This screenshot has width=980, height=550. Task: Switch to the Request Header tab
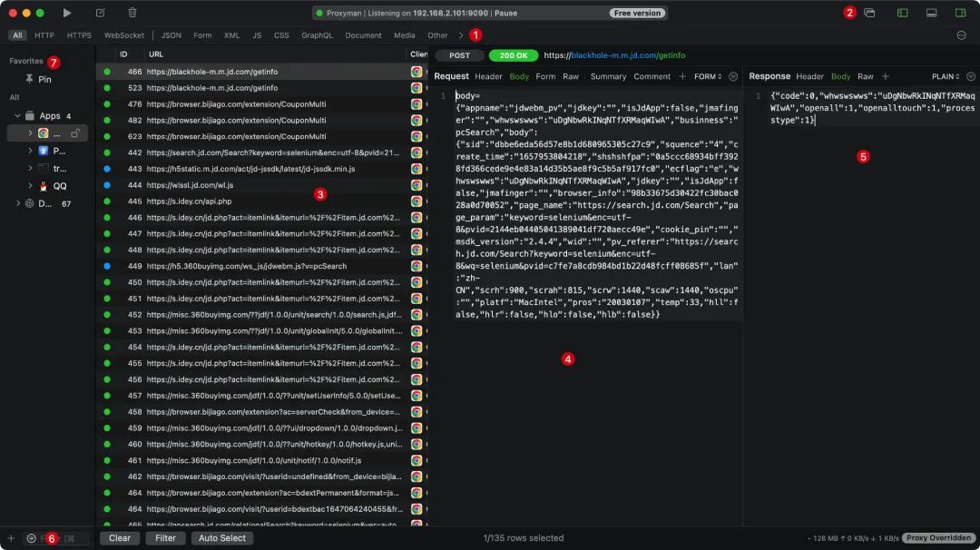488,76
